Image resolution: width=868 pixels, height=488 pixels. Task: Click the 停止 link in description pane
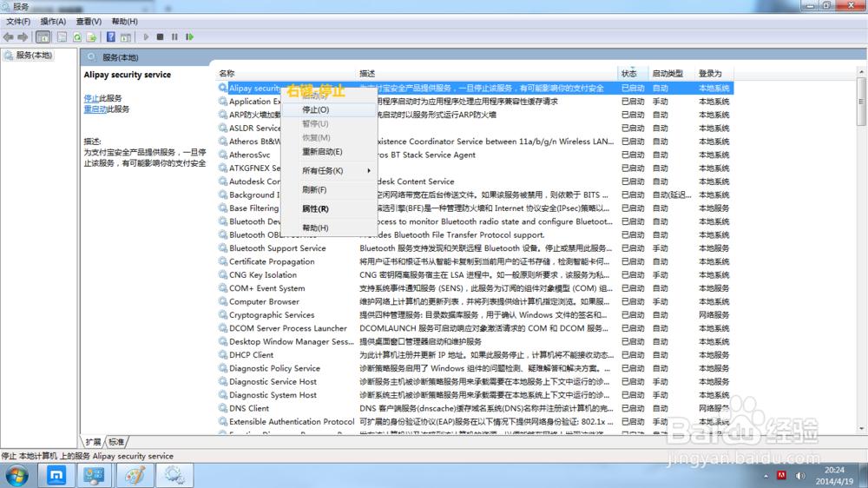[91, 98]
